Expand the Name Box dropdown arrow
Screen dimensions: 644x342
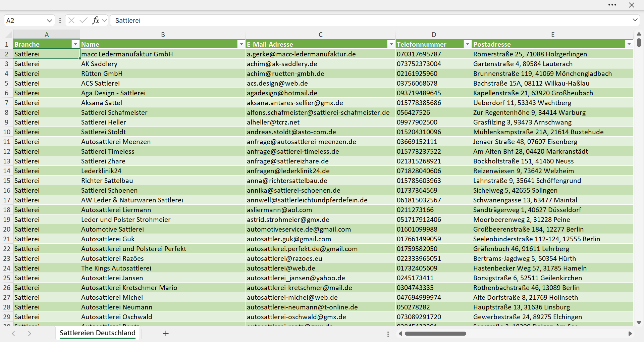(x=49, y=20)
